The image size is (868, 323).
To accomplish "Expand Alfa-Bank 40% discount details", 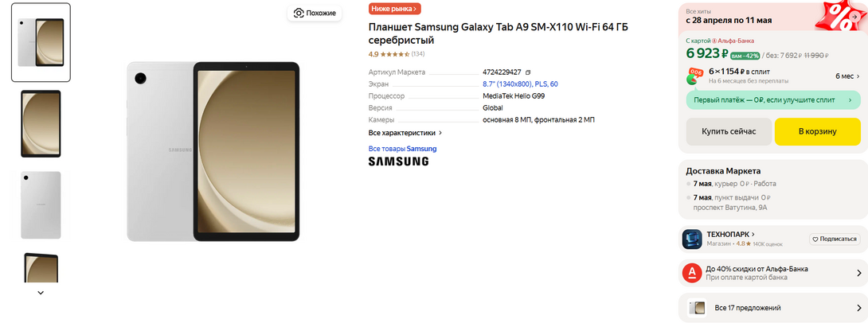I will pos(772,273).
